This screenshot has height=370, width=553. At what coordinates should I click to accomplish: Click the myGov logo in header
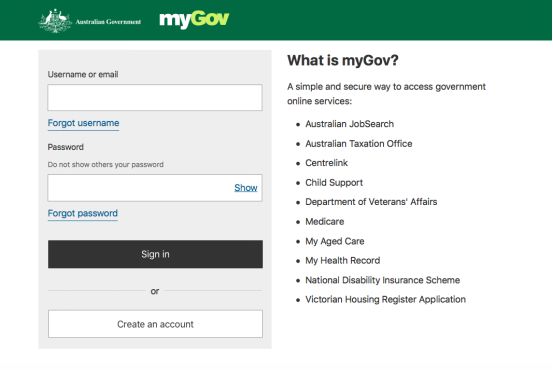194,20
